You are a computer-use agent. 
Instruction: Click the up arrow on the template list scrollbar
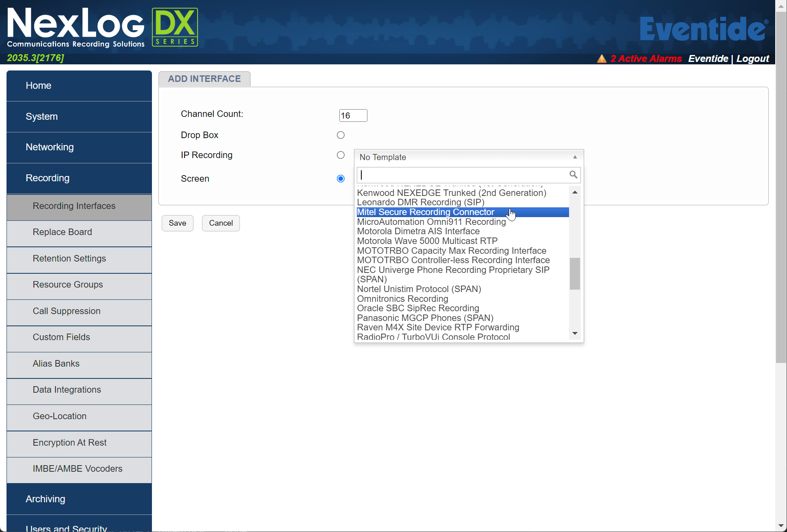pyautogui.click(x=575, y=192)
